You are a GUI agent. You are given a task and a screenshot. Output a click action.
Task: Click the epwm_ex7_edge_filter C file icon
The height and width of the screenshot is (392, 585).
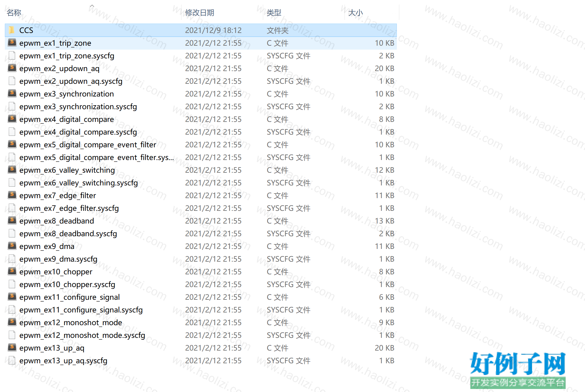click(x=12, y=195)
